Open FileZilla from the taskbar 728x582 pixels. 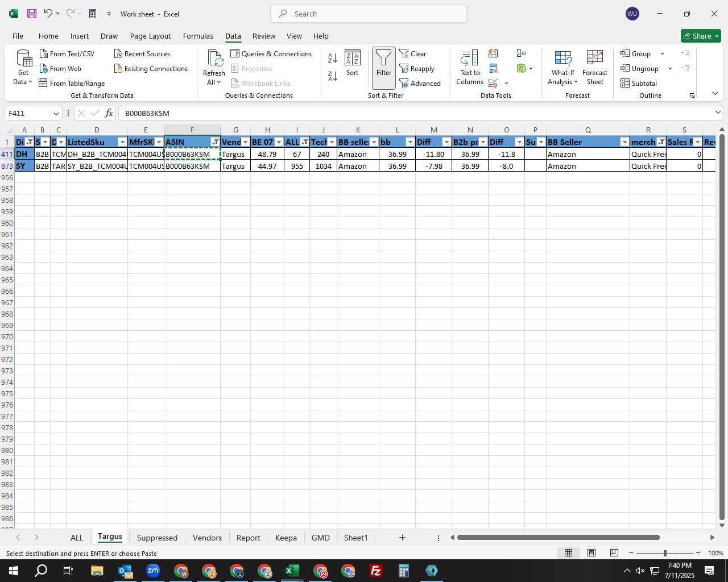tap(375, 571)
